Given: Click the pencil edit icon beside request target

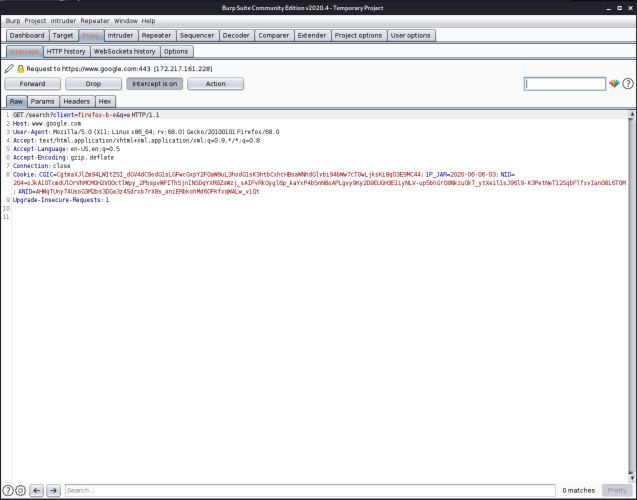Looking at the screenshot, I should [x=9, y=69].
